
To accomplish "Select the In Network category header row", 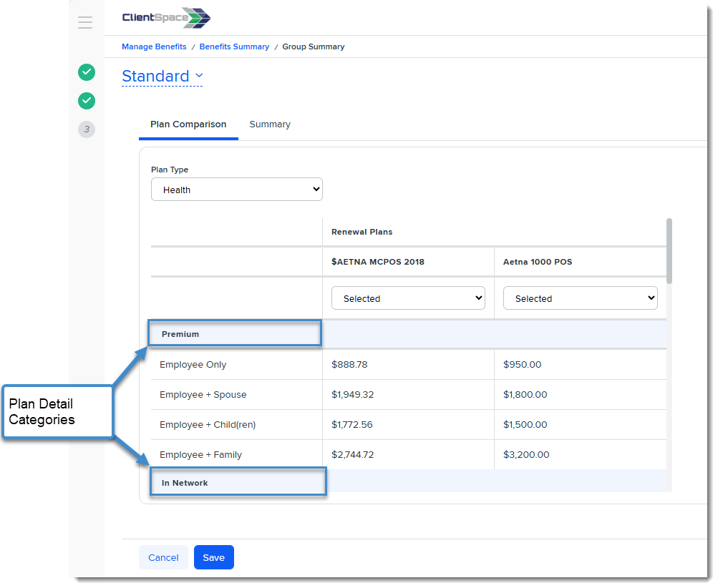I will (238, 483).
